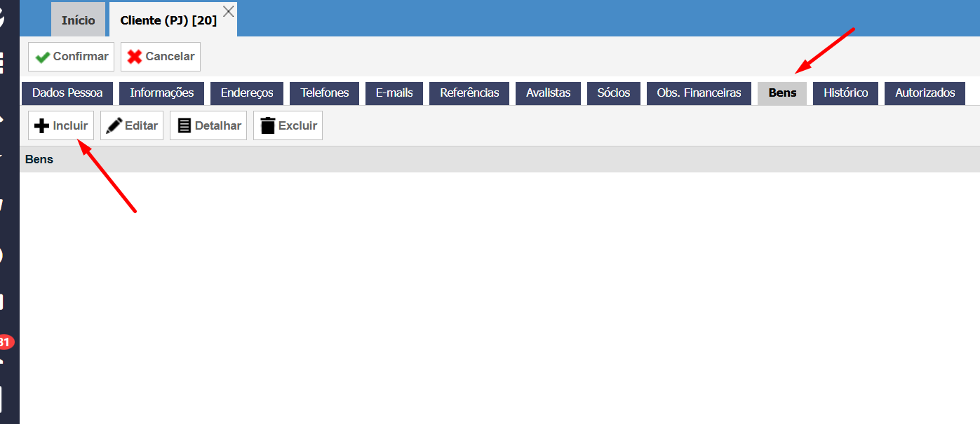980x424 pixels.
Task: Switch to the Dados Pessoa tab
Action: click(67, 93)
